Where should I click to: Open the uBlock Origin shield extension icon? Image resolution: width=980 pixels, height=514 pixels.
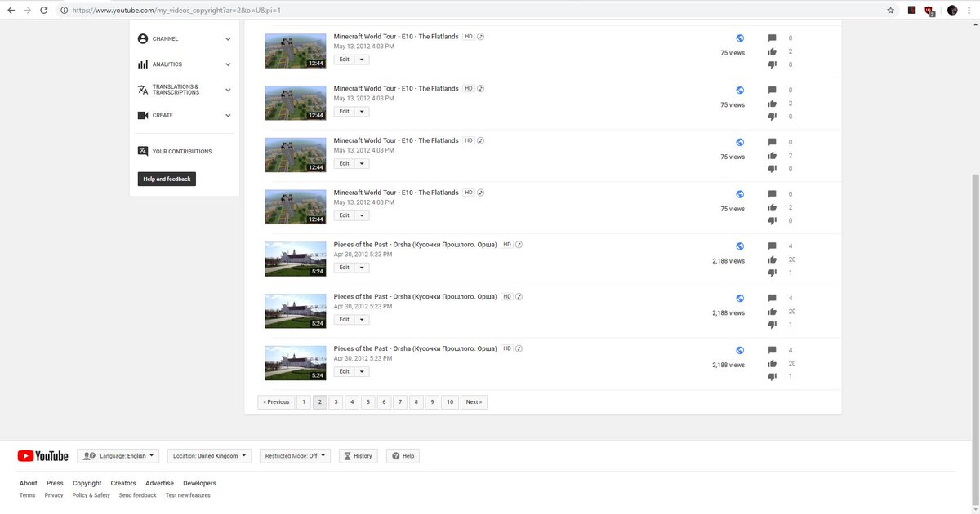pos(929,11)
